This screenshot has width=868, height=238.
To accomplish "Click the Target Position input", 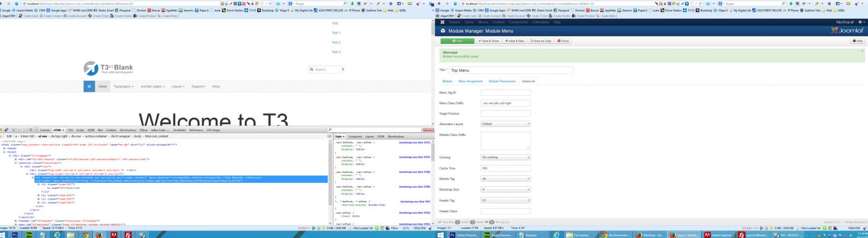I will pyautogui.click(x=505, y=113).
